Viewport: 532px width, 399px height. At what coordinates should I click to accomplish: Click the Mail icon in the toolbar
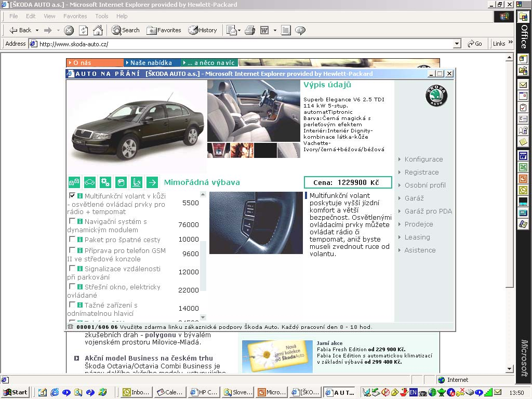[232, 31]
